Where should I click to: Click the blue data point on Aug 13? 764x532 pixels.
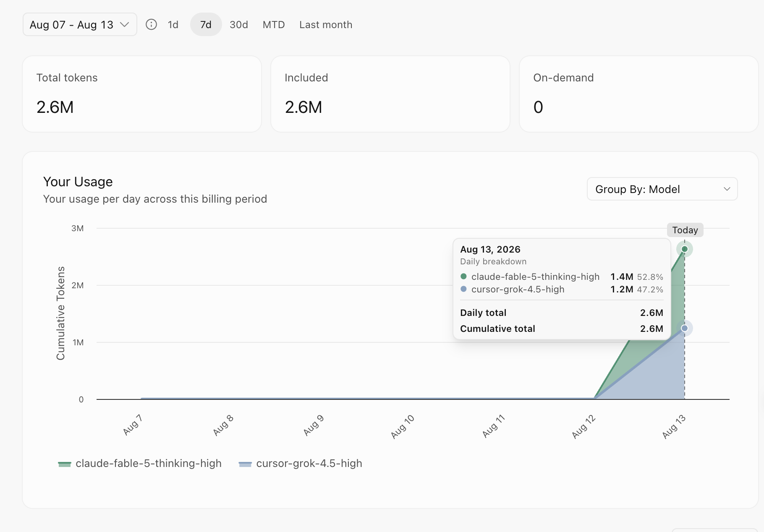pos(685,328)
